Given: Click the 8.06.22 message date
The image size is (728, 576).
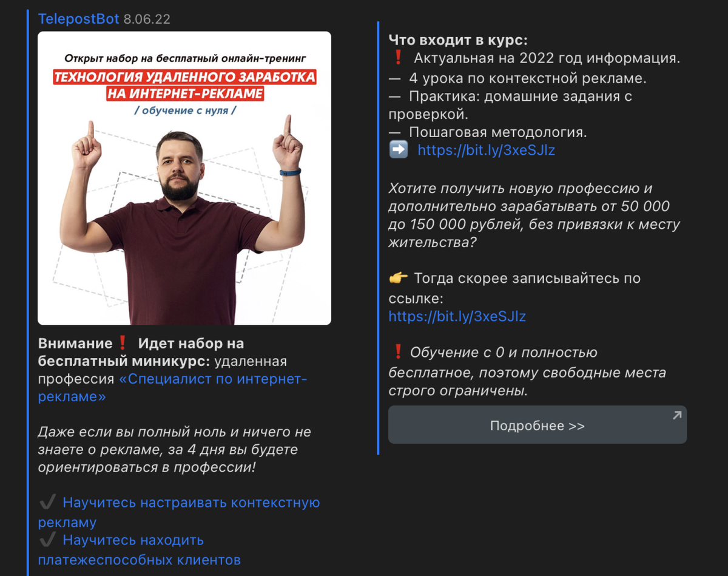Looking at the screenshot, I should [147, 19].
